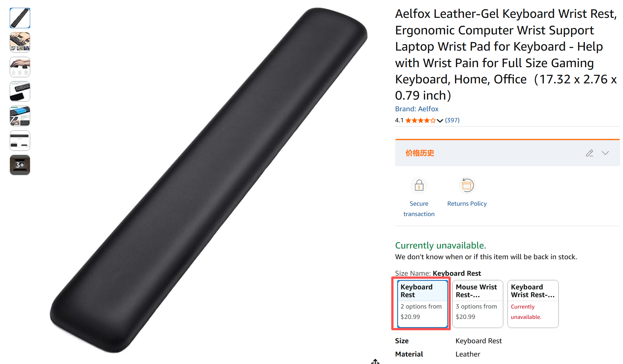This screenshot has width=623, height=364.
Task: Select the unavailable Keyboard Wrist Rest option
Action: tap(533, 304)
